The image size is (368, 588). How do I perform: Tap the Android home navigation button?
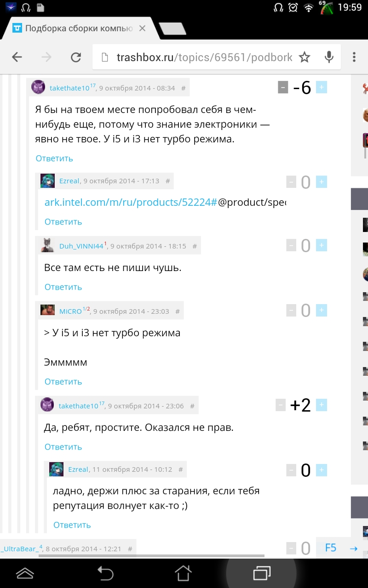click(x=183, y=573)
